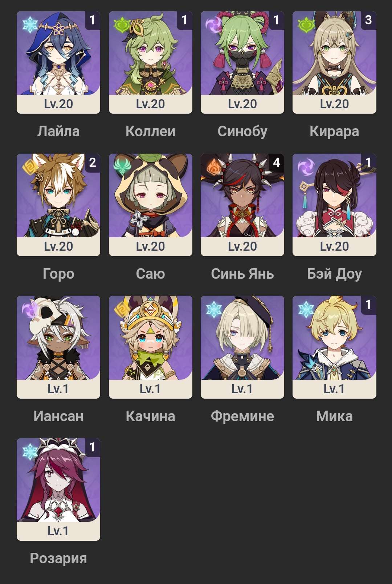Click the Синобу name label

click(242, 132)
